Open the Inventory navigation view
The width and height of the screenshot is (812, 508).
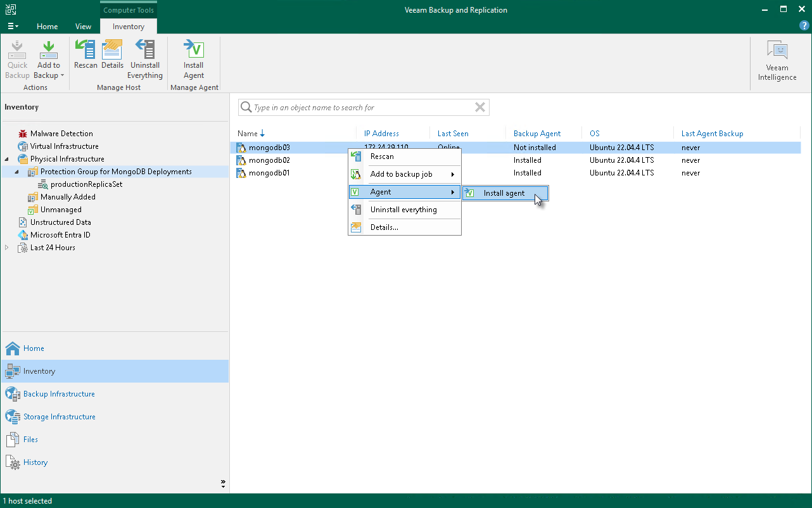[115, 371]
